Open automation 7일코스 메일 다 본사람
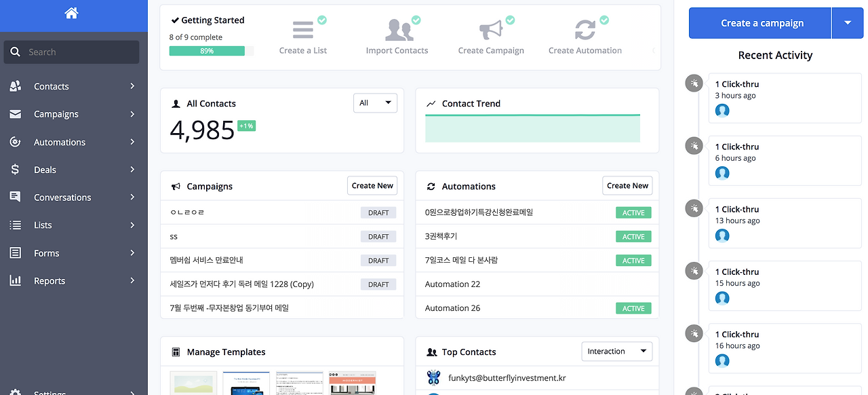The image size is (868, 395). click(461, 260)
